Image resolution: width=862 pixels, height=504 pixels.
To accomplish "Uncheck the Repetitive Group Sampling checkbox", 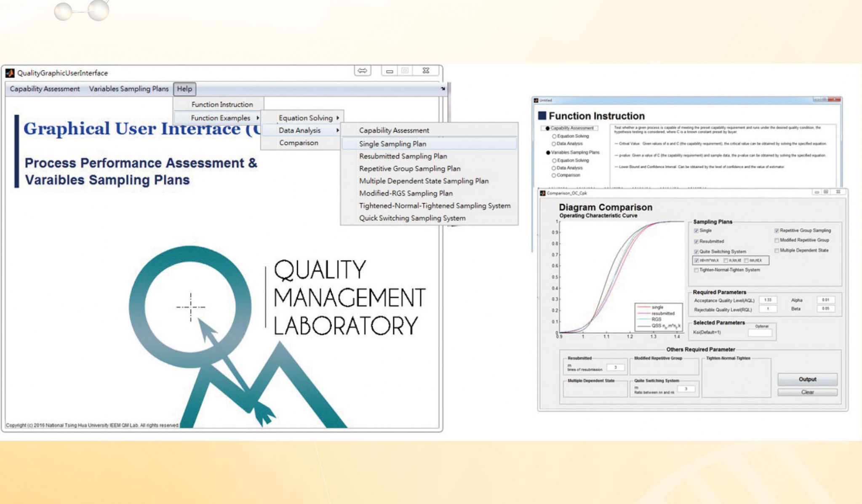I will tap(776, 231).
